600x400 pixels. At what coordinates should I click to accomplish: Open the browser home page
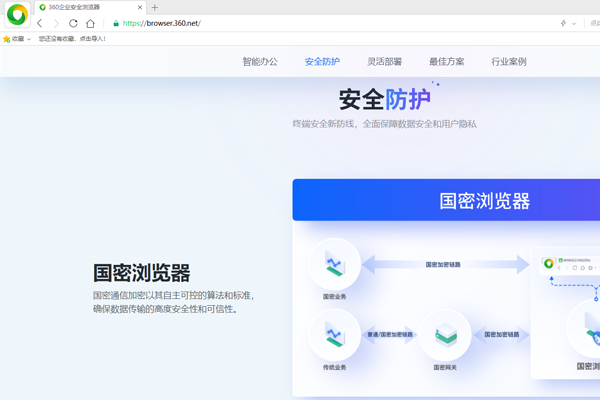pos(90,23)
